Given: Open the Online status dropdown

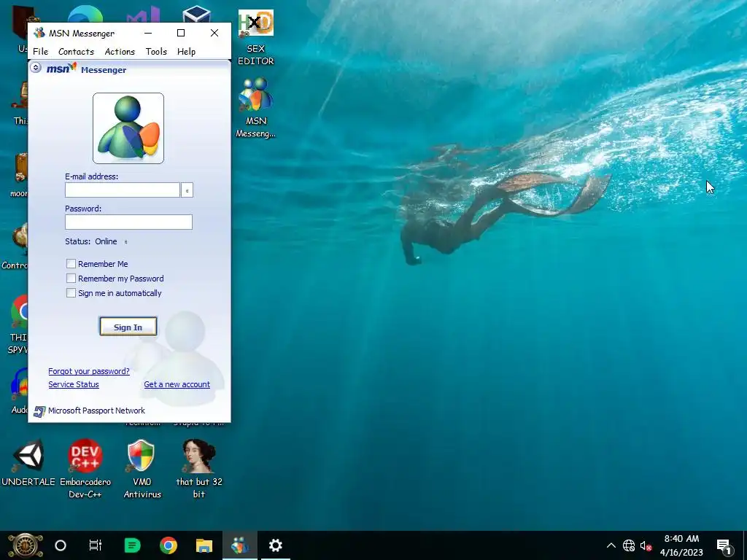Looking at the screenshot, I should [125, 242].
